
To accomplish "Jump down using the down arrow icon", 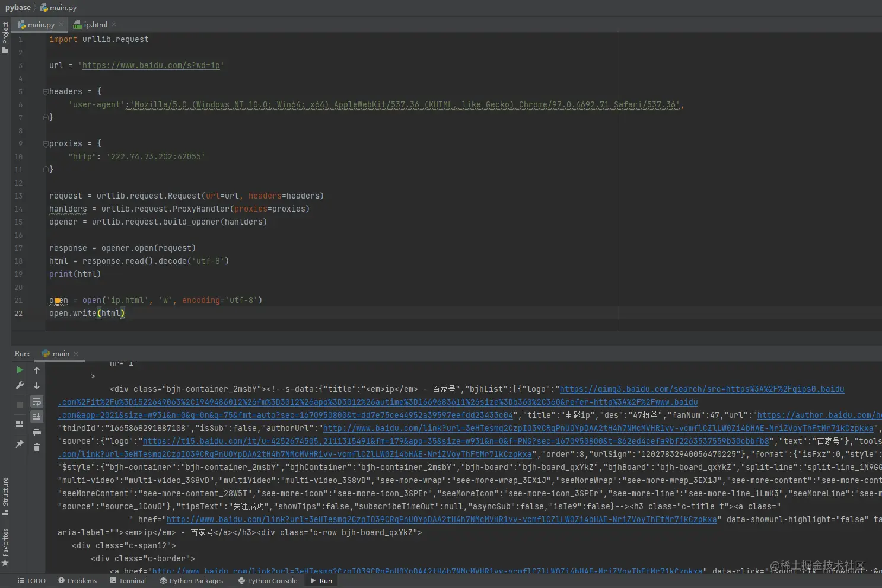I will pyautogui.click(x=37, y=386).
